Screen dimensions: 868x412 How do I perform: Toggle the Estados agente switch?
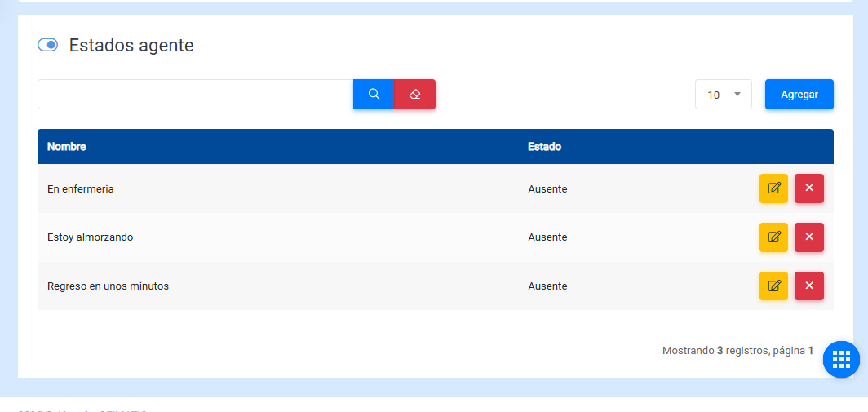[47, 45]
